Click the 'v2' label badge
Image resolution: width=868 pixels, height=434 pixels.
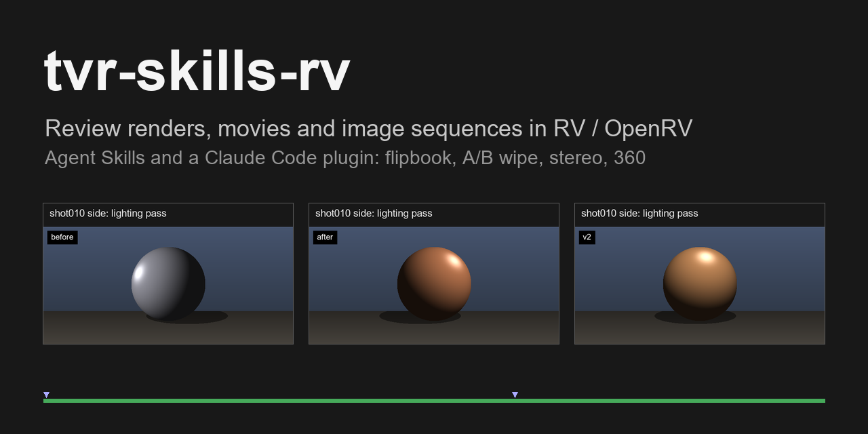tap(587, 237)
